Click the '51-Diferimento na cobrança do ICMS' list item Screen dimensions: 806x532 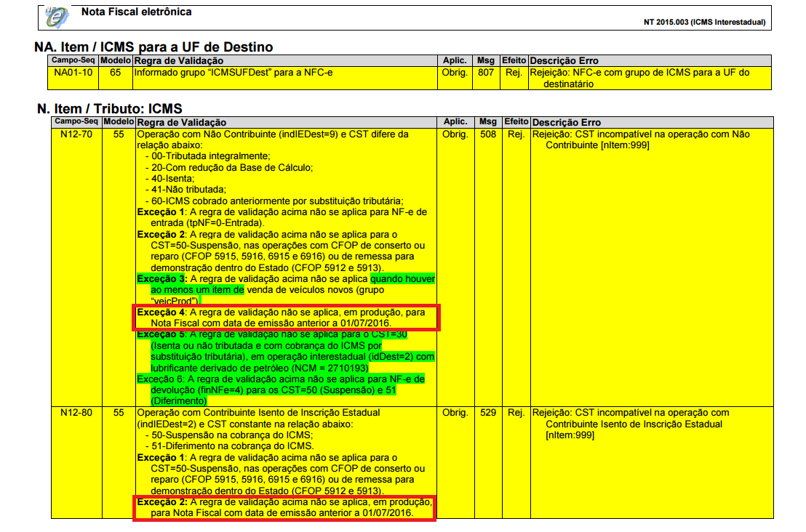228,446
